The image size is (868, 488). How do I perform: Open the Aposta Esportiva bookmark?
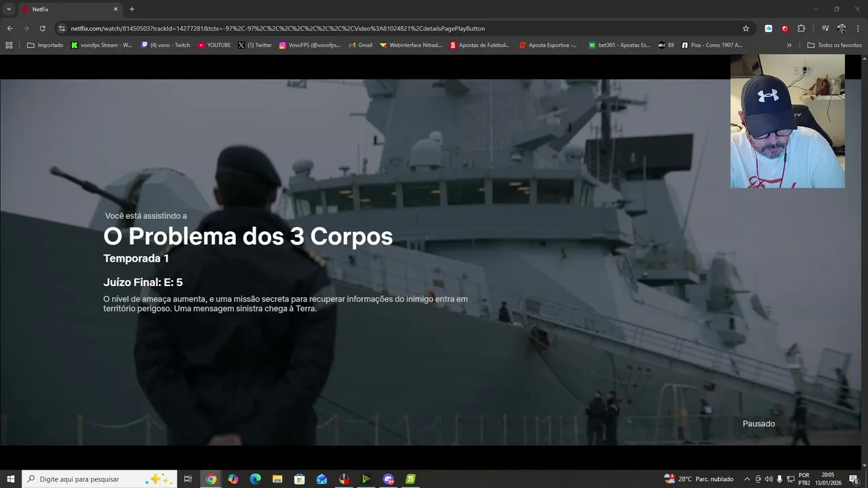pyautogui.click(x=549, y=45)
